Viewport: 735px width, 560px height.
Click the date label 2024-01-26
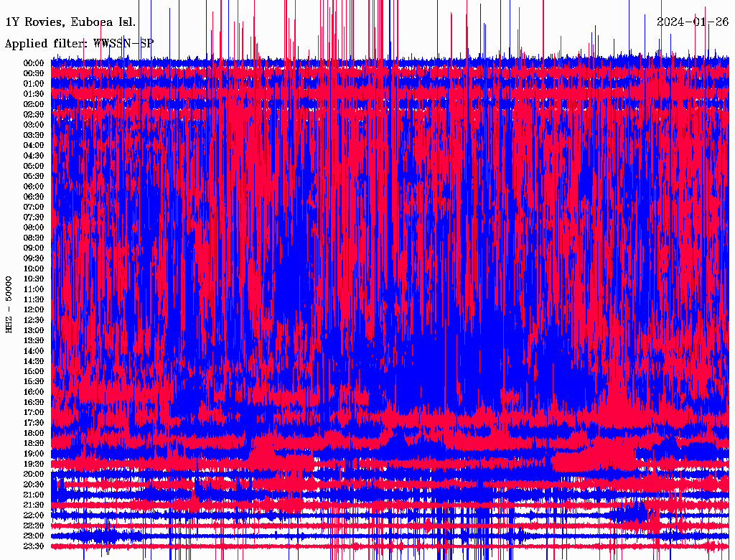(x=692, y=22)
